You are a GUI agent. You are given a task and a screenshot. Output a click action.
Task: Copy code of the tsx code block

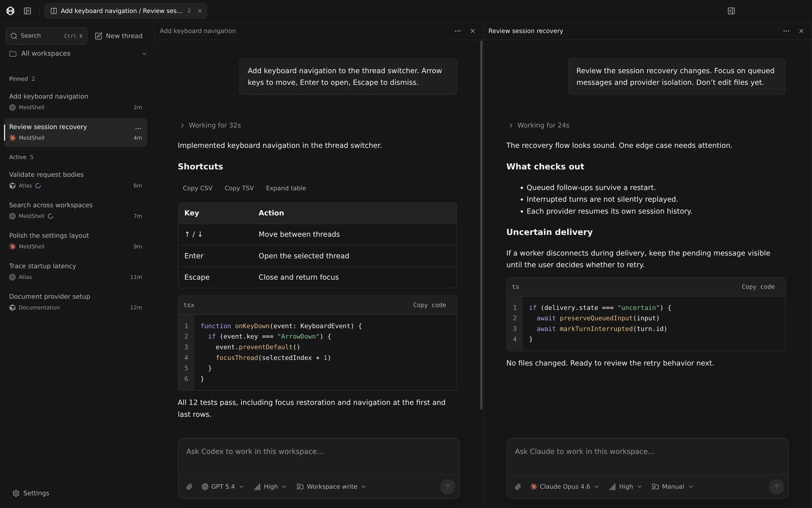click(430, 305)
